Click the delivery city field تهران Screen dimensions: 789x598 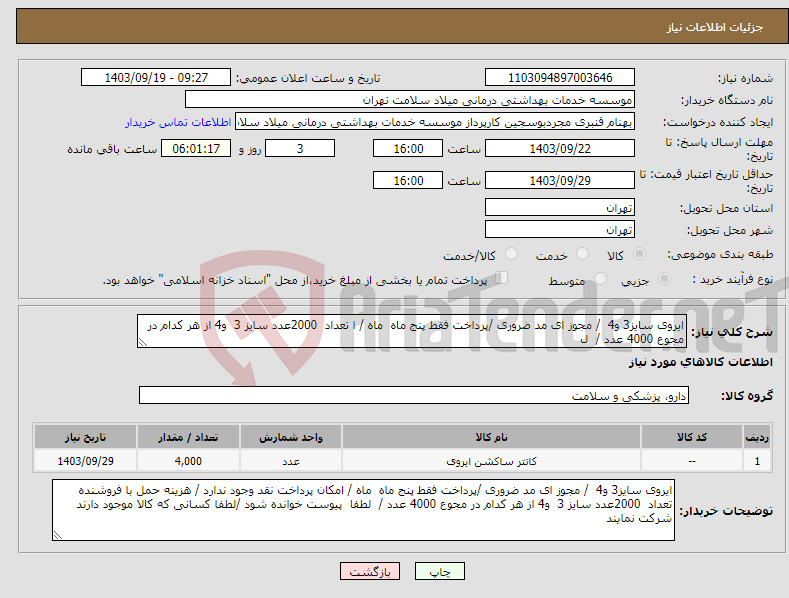click(x=560, y=229)
